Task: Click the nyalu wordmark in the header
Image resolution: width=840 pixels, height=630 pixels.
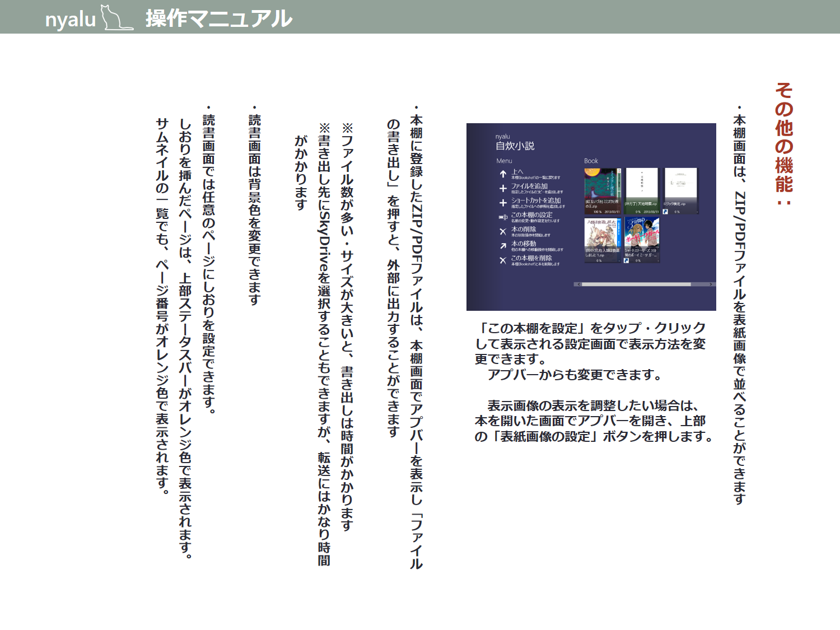Action: (x=71, y=20)
